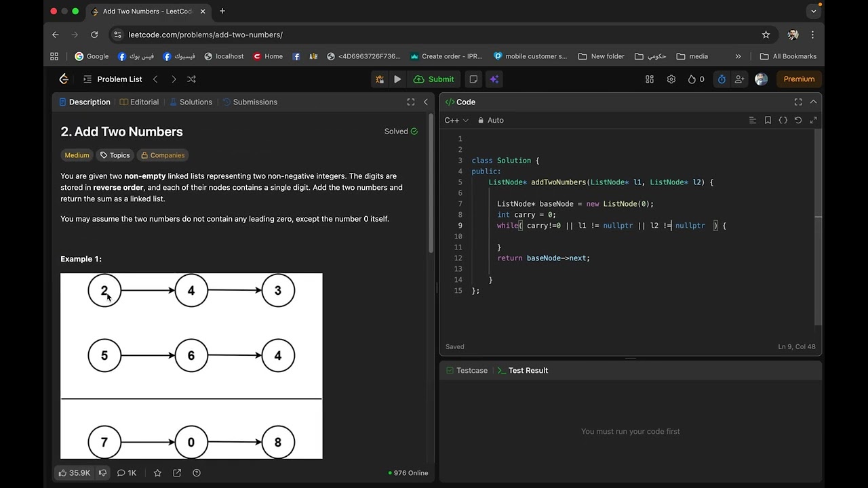Collapse the Code panel with the chevron
868x488 pixels.
[x=813, y=102]
